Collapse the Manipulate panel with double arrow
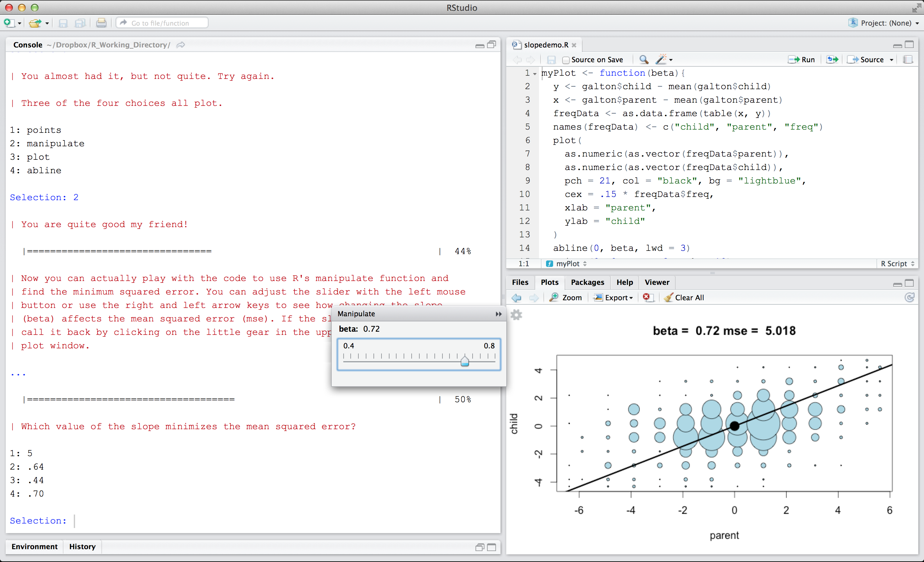Viewport: 924px width, 562px height. click(x=498, y=314)
